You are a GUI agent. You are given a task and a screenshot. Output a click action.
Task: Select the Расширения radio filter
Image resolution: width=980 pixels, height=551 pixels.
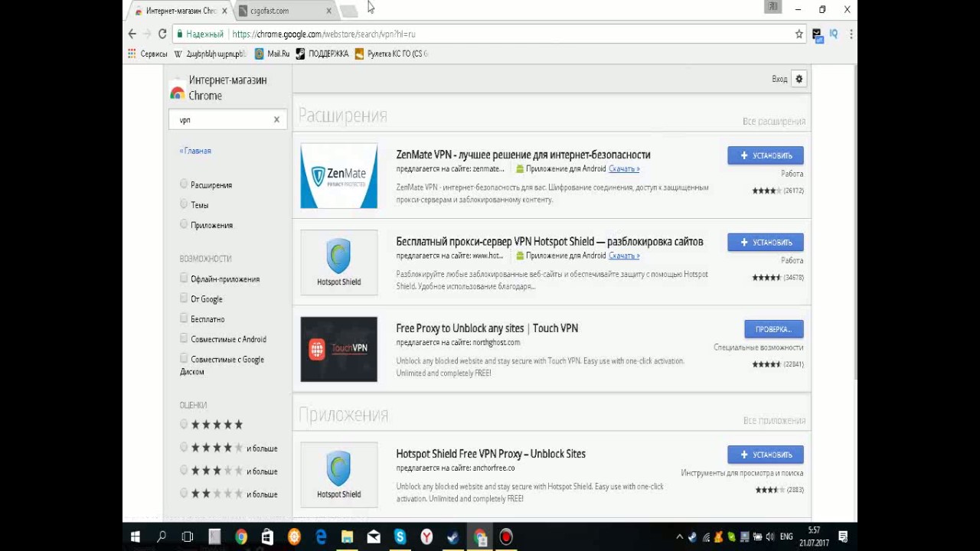[184, 184]
